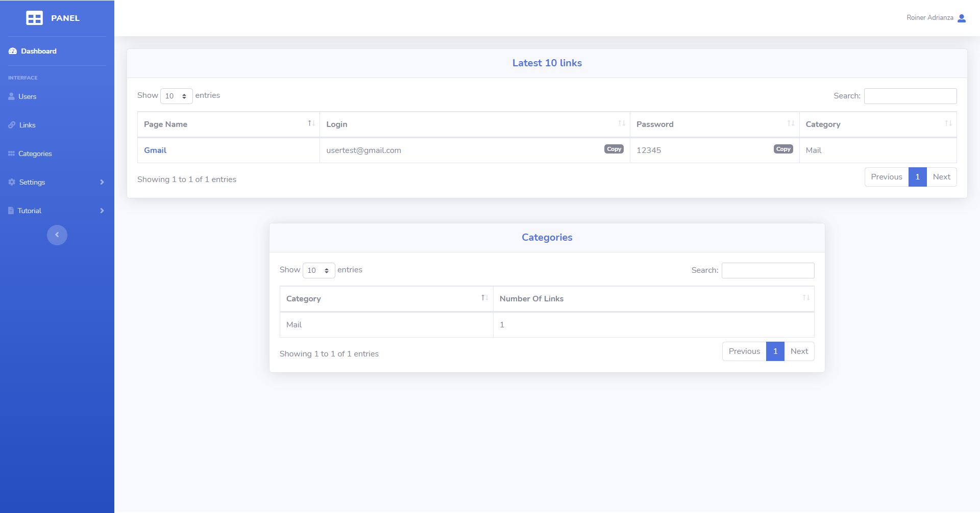Collapse the sidebar with the round arrow button
980x513 pixels.
pos(57,235)
